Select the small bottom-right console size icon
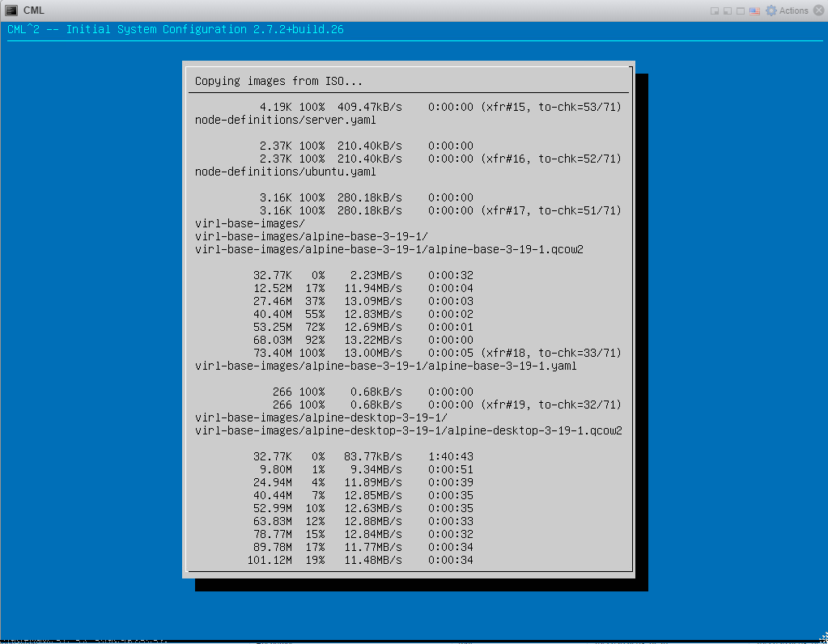828x644 pixels. (x=715, y=11)
